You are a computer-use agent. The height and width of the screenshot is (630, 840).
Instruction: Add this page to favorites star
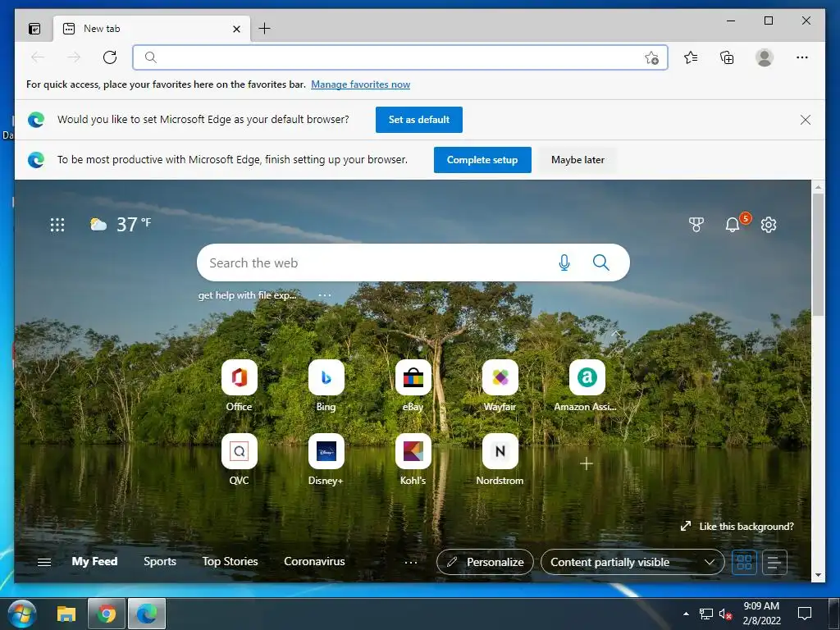coord(651,57)
